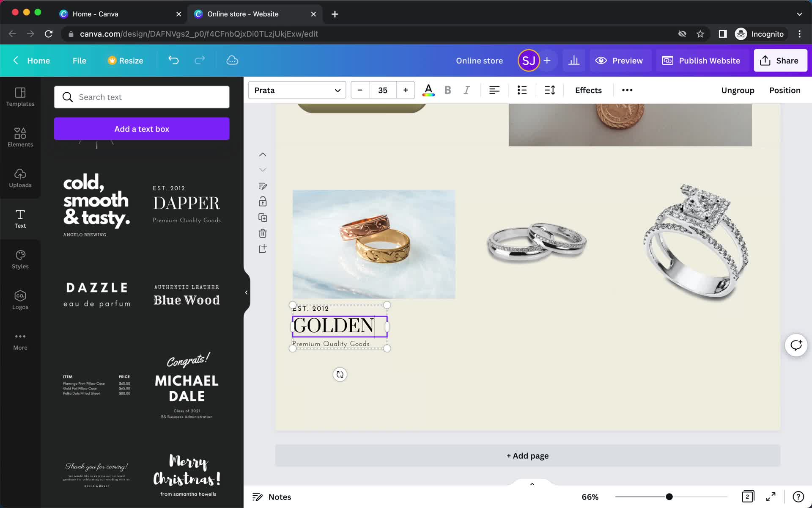Open the More apps panel
Viewport: 812px width, 508px height.
point(20,341)
